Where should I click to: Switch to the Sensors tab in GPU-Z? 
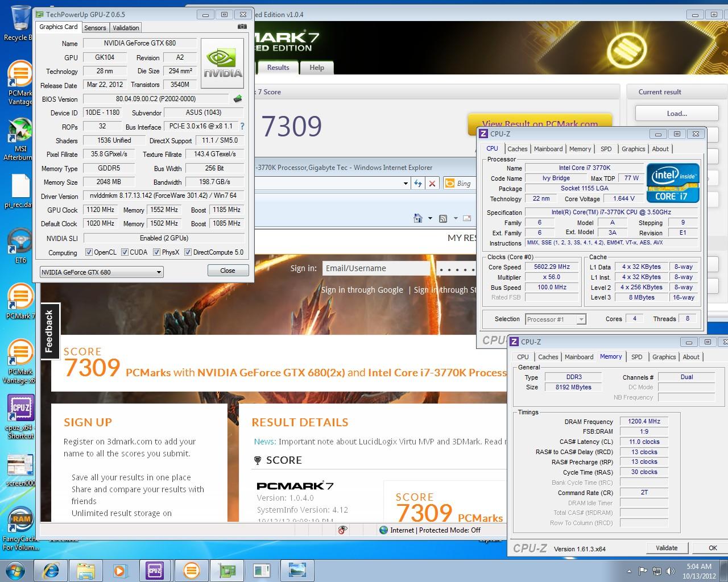(x=95, y=28)
